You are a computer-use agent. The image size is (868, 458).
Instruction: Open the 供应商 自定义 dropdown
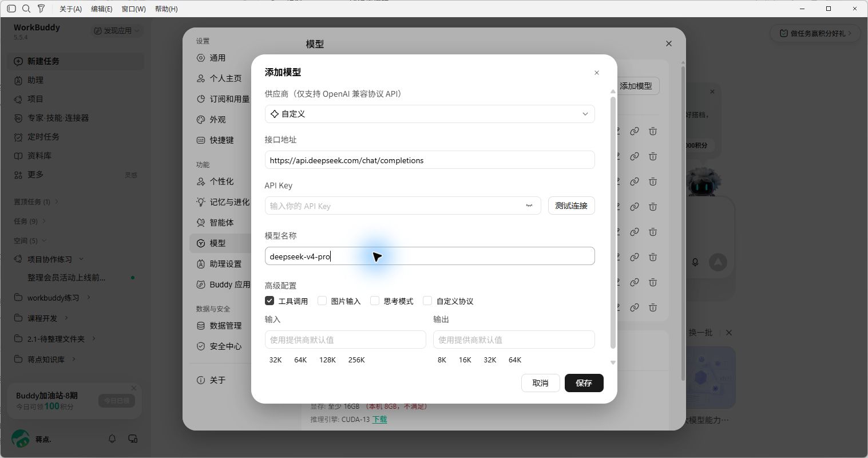point(430,114)
